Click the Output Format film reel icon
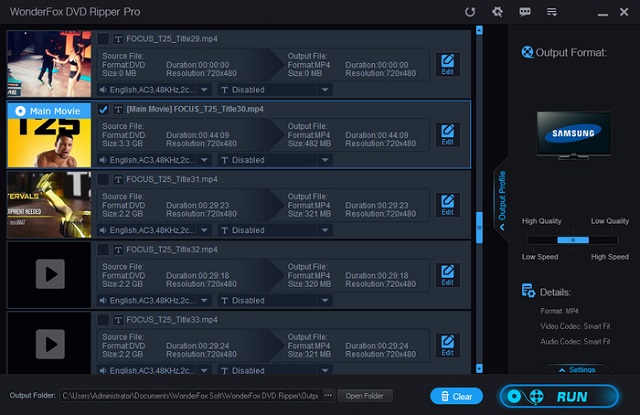Image resolution: width=640 pixels, height=415 pixels. coord(527,52)
